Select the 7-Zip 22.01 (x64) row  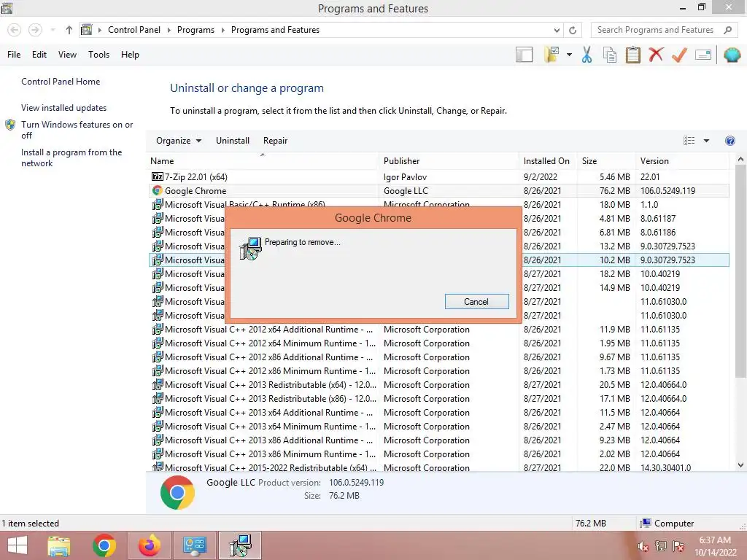[438, 176]
